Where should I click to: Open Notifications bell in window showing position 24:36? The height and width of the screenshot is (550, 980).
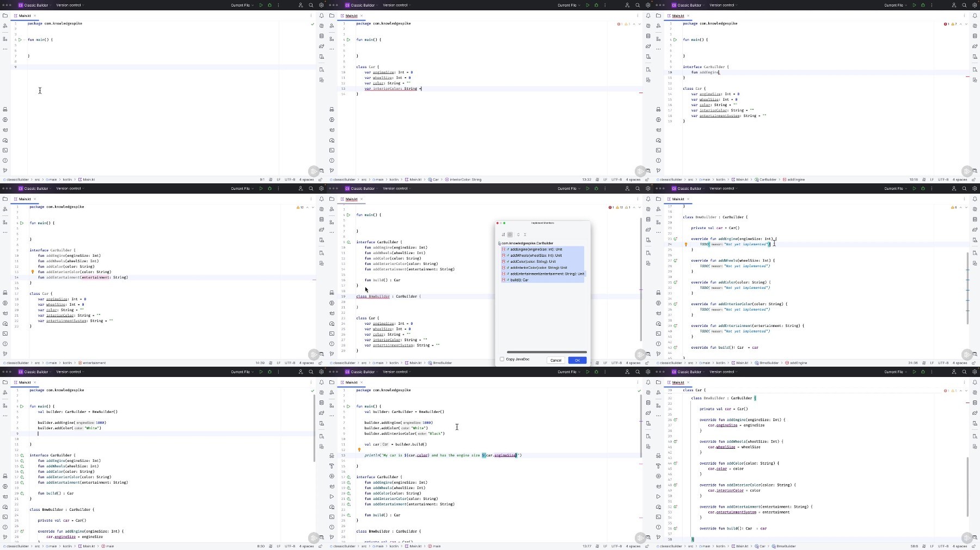click(975, 199)
